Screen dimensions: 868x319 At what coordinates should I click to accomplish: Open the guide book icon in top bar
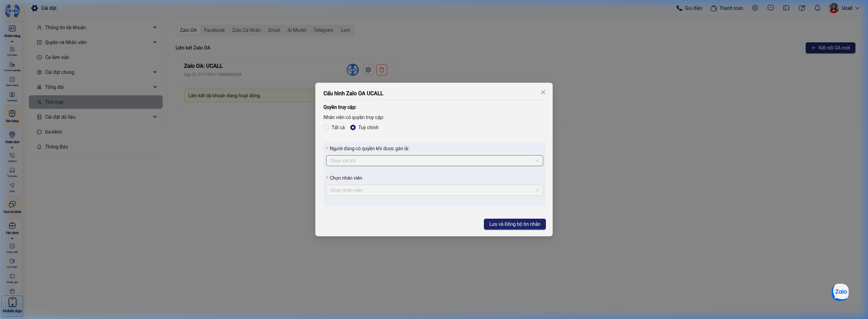pos(802,8)
